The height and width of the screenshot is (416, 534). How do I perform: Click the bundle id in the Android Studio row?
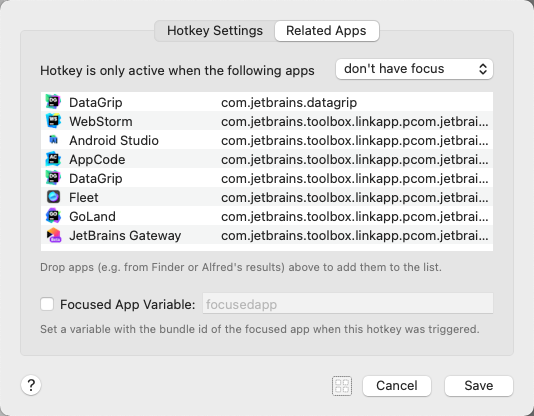(x=355, y=141)
